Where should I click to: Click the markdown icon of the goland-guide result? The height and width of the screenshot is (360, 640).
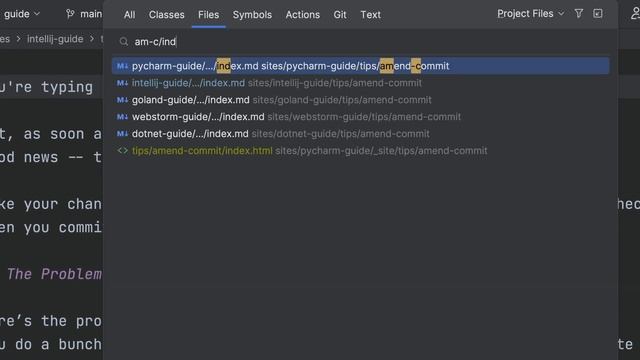122,100
